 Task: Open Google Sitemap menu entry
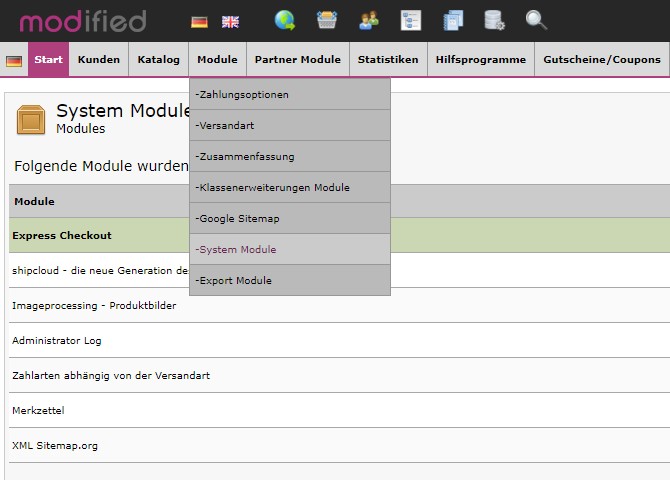(290, 218)
